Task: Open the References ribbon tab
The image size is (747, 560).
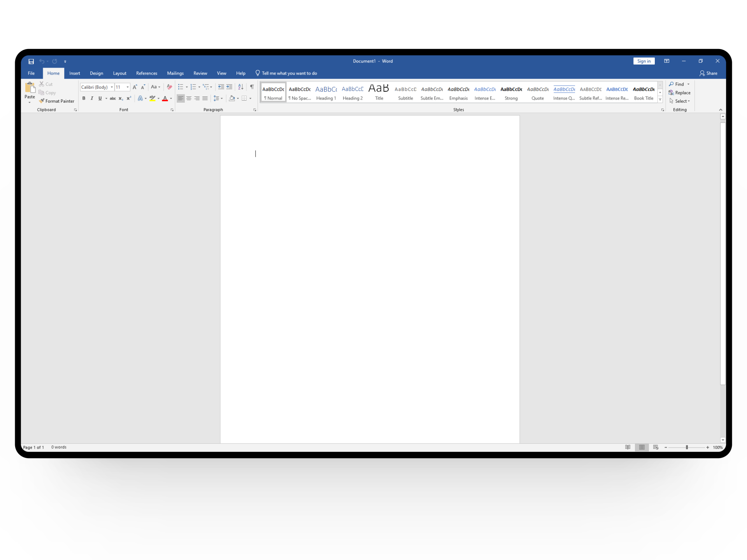Action: 147,73
